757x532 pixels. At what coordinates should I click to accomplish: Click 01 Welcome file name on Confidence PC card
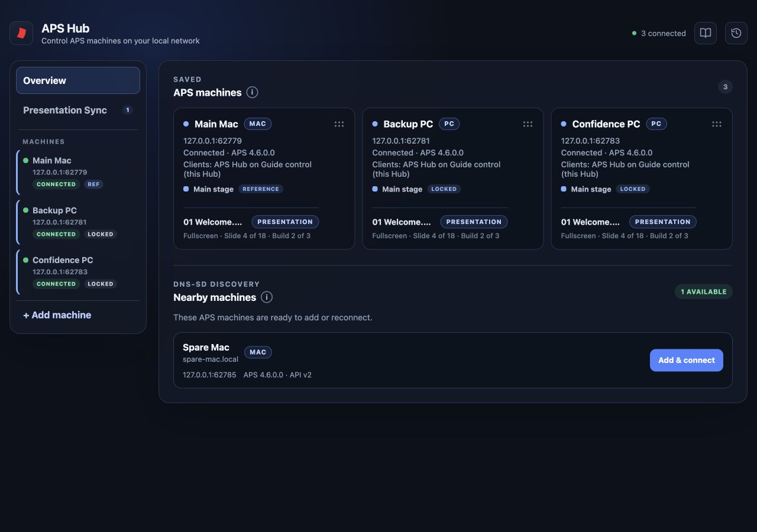click(590, 222)
